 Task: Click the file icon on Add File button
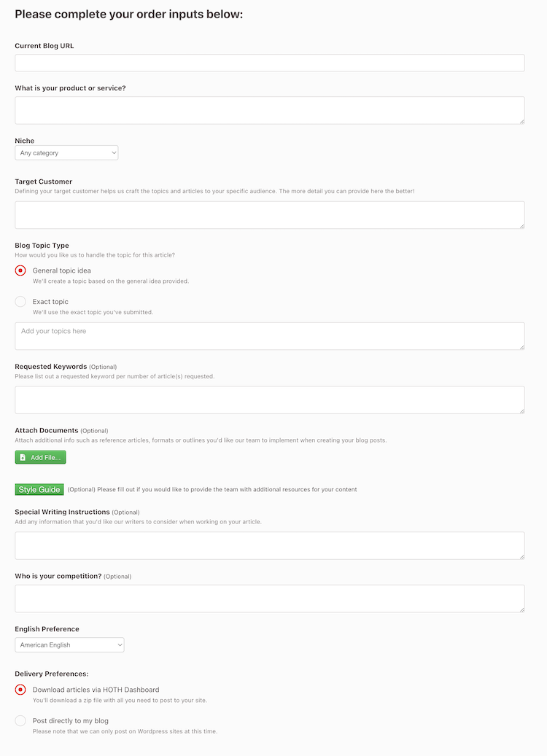(x=23, y=457)
